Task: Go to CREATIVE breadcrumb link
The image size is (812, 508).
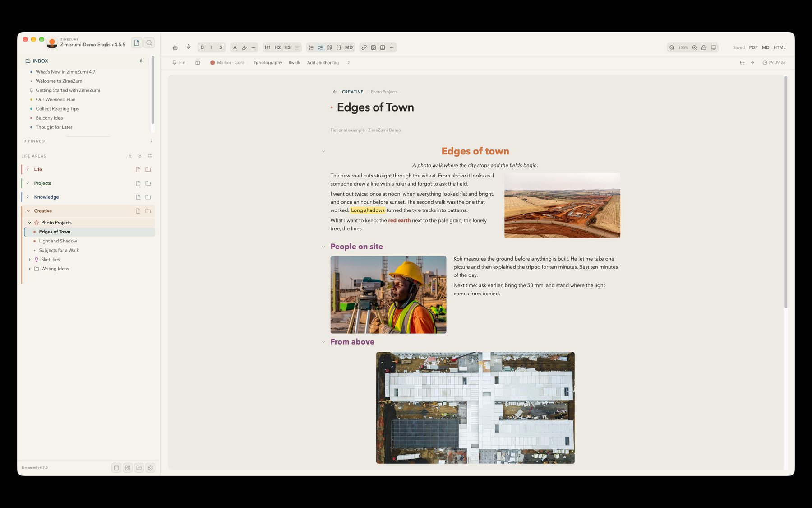Action: (352, 92)
